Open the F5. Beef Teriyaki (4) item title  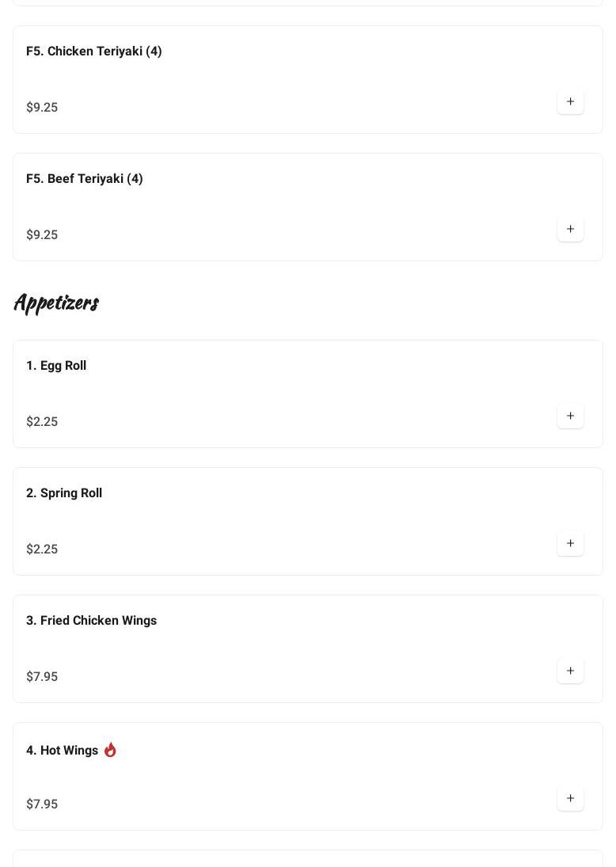click(84, 179)
